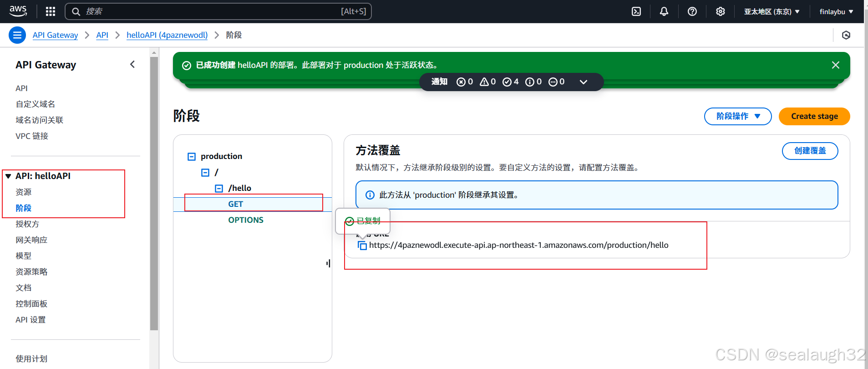Click the sidebar vertical scrollbar

pos(154,193)
